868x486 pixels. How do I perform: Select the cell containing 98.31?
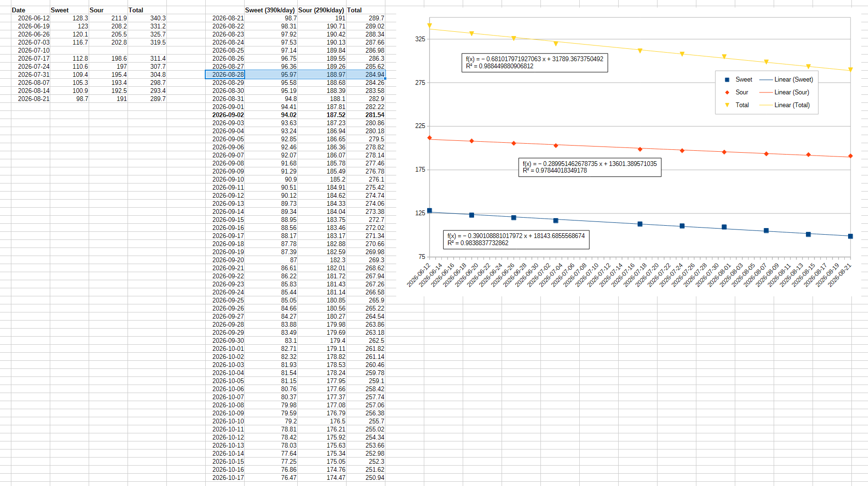click(x=271, y=26)
